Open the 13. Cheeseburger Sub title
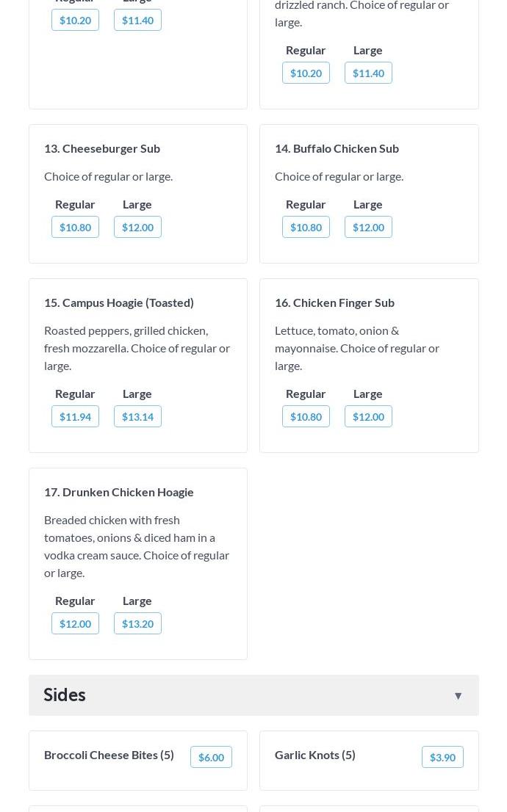Screen dimensions: 507x812 pos(102,148)
